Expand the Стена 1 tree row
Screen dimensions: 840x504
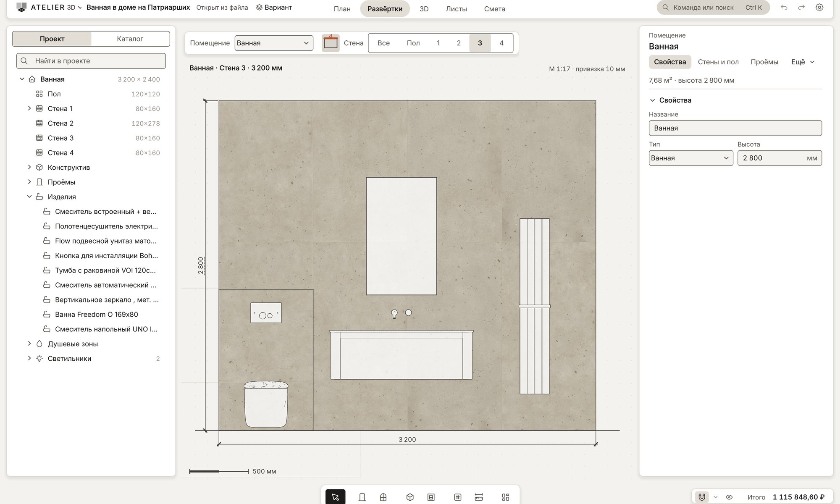(29, 108)
